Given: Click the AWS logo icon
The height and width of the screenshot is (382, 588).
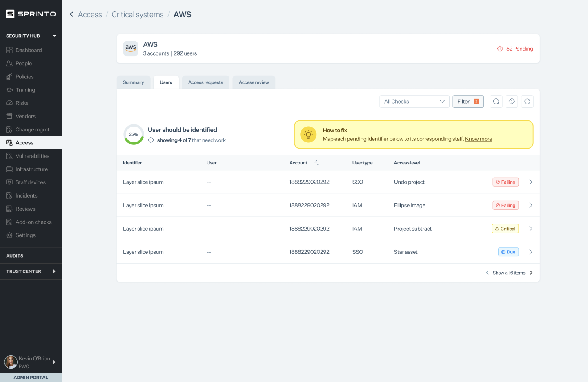Looking at the screenshot, I should click(x=131, y=49).
